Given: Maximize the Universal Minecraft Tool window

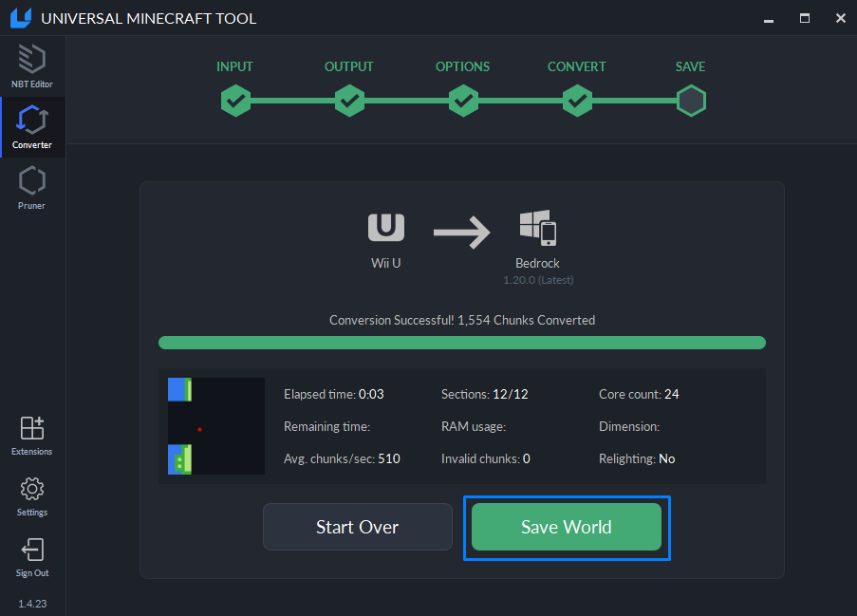Looking at the screenshot, I should pos(805,19).
